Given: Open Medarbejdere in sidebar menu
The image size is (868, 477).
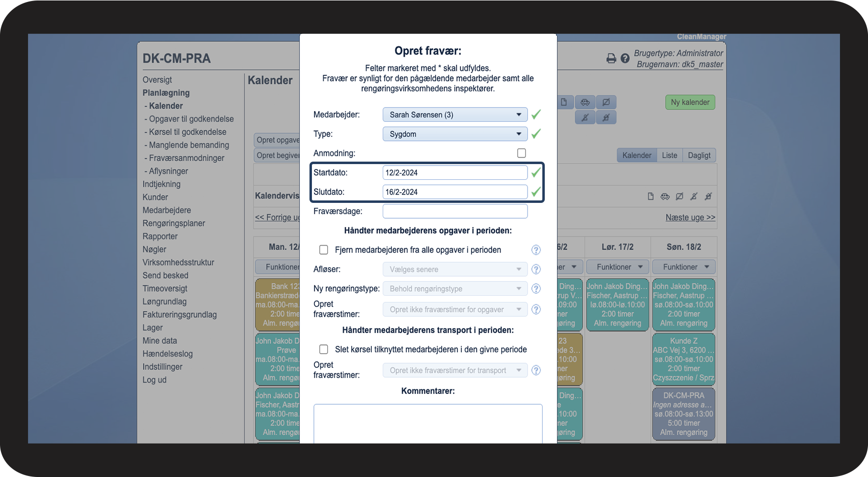Looking at the screenshot, I should (167, 210).
